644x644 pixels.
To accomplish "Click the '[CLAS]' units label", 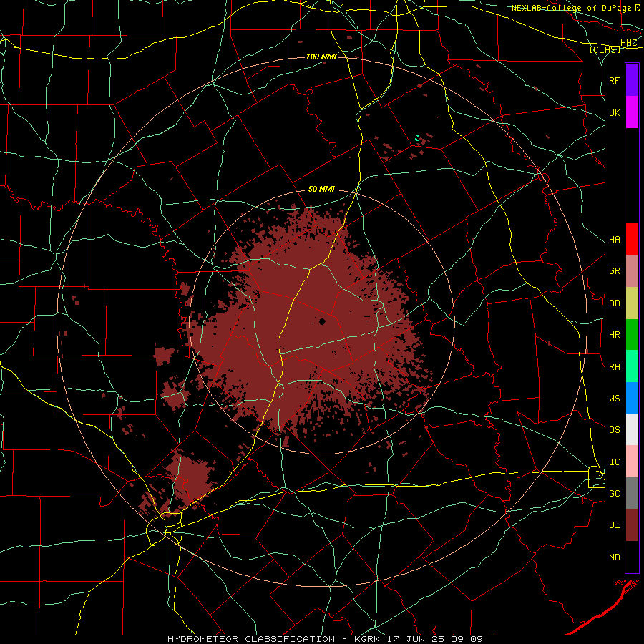I will (x=605, y=50).
